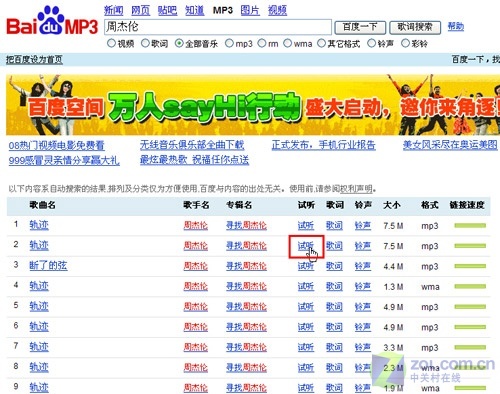
Task: Click the Baidu MP3 logo
Action: tap(52, 21)
